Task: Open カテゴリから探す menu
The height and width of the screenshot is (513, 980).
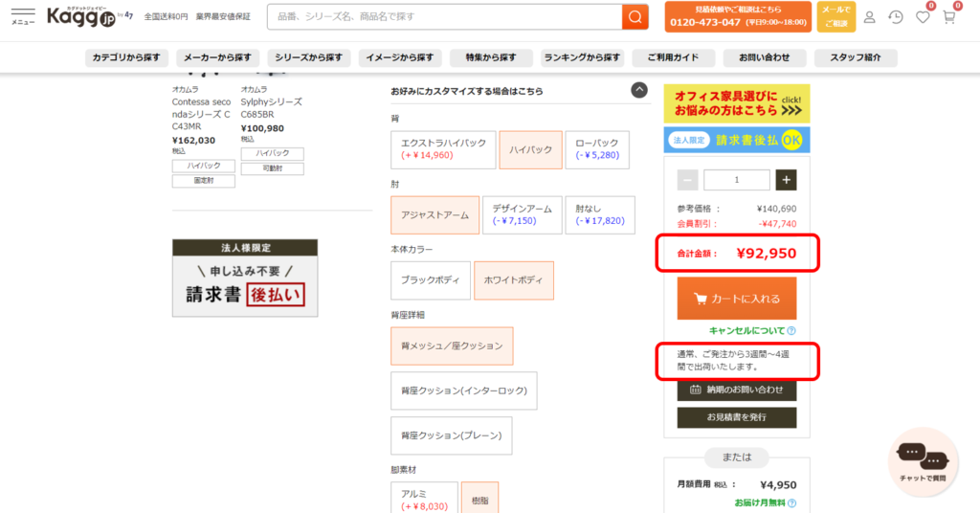Action: [126, 57]
